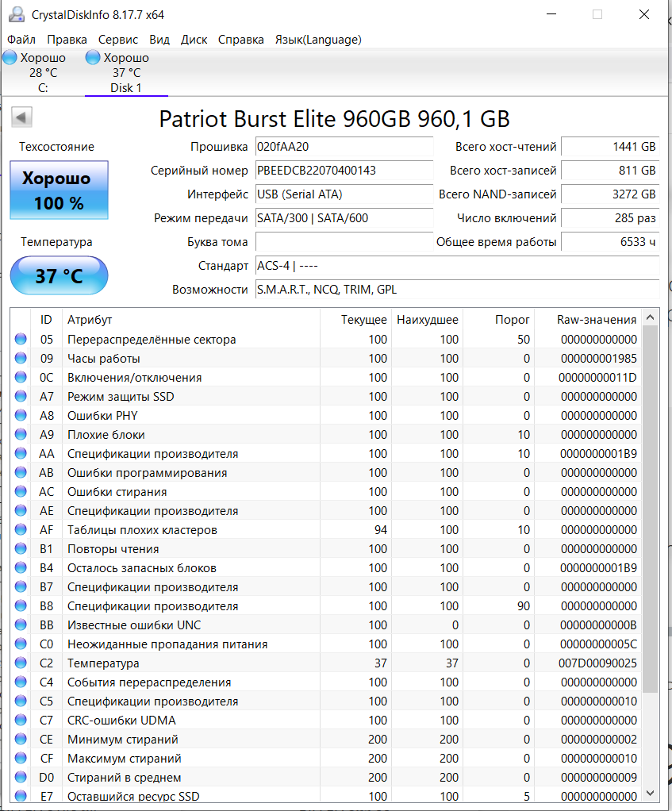Viewport: 672px width, 811px height.
Task: Click total NAND writes value 3272 GB
Action: [610, 194]
